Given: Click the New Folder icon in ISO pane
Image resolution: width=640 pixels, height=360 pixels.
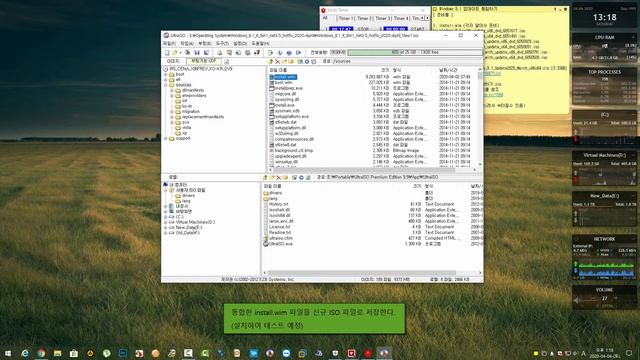Looking at the screenshot, I should point(284,62).
